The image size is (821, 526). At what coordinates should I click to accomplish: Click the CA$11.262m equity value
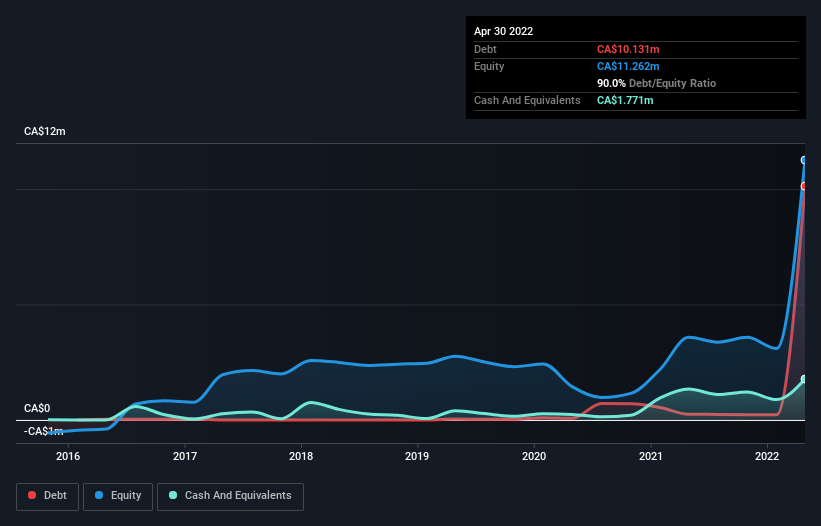(x=628, y=66)
